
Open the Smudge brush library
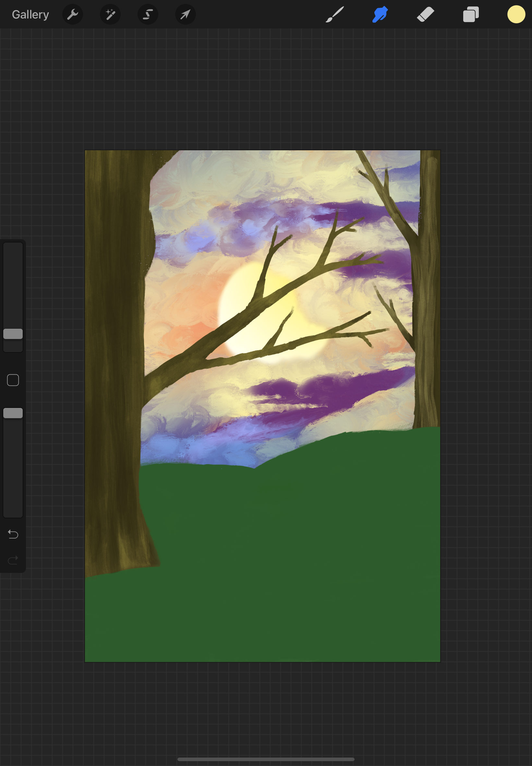coord(380,14)
